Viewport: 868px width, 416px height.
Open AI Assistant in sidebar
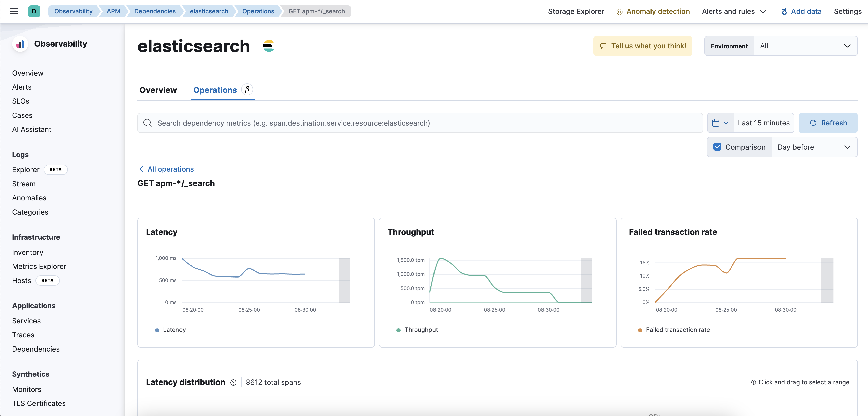(x=32, y=130)
